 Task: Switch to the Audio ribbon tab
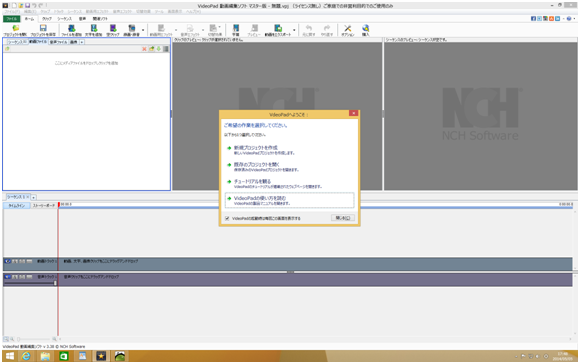click(x=82, y=18)
